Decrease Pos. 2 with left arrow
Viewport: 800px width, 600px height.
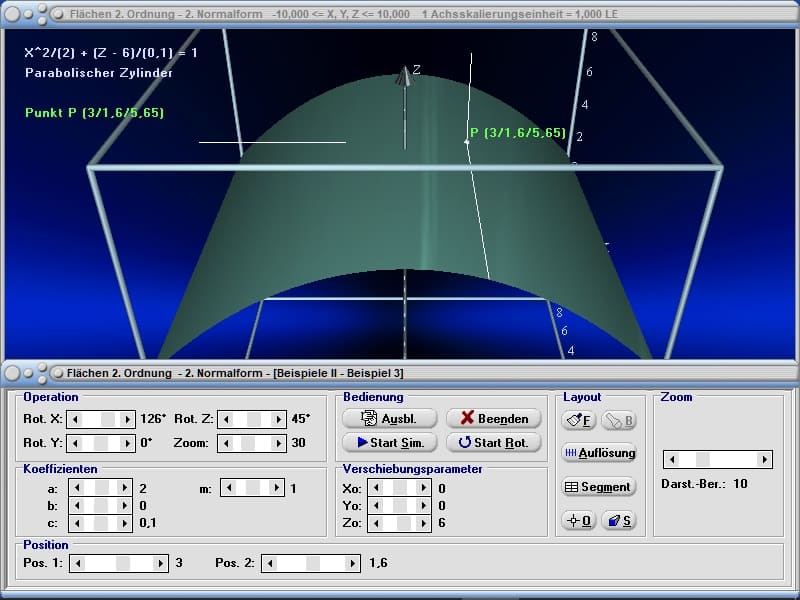[270, 563]
